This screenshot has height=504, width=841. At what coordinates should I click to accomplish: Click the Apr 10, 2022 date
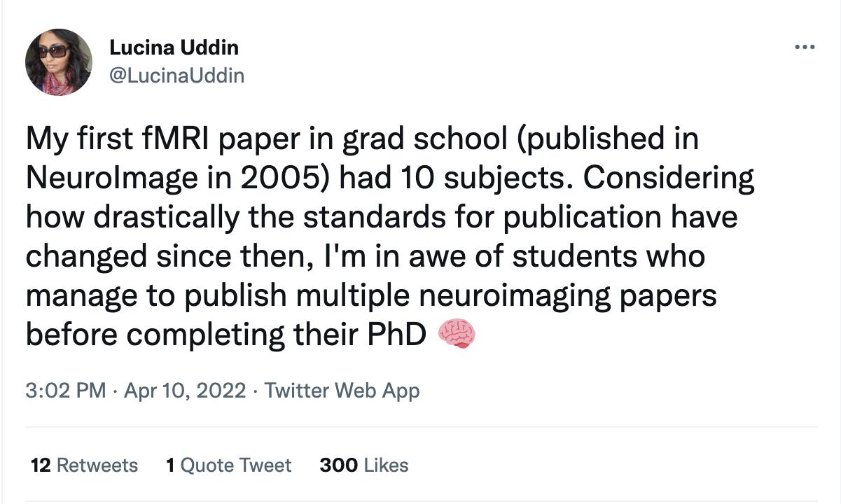(x=185, y=391)
